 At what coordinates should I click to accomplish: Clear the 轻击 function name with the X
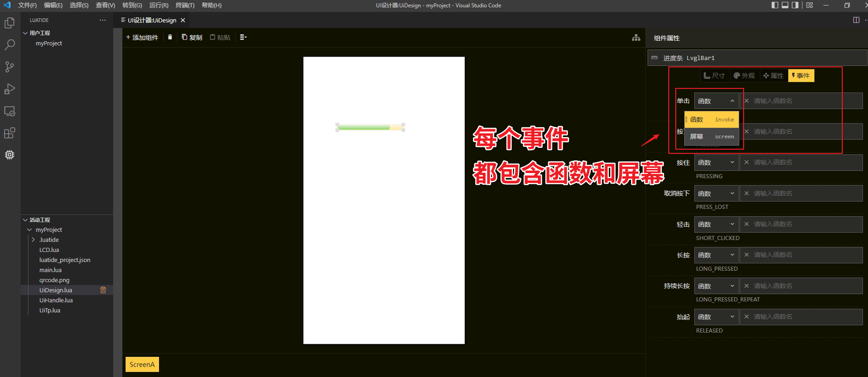(746, 224)
